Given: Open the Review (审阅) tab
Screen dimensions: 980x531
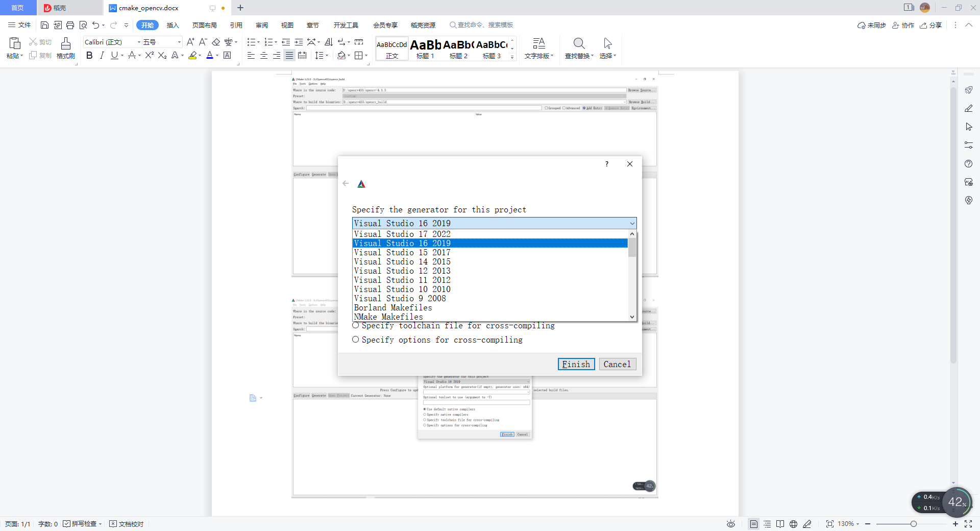Looking at the screenshot, I should (x=262, y=25).
